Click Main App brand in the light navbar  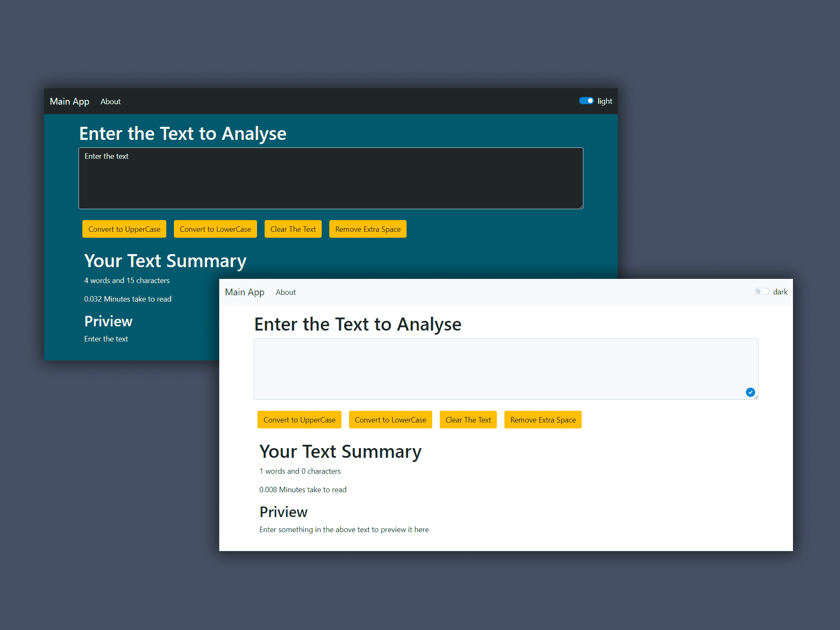(x=245, y=292)
